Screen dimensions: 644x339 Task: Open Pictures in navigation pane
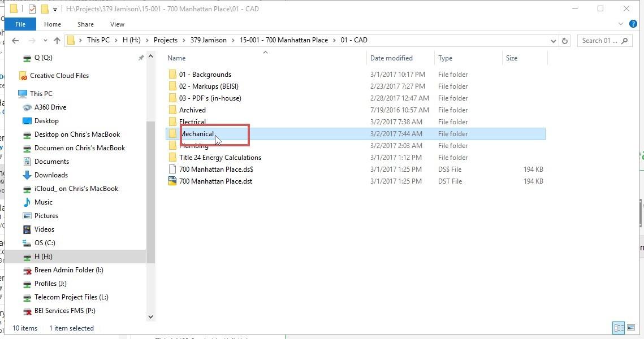[x=46, y=215]
